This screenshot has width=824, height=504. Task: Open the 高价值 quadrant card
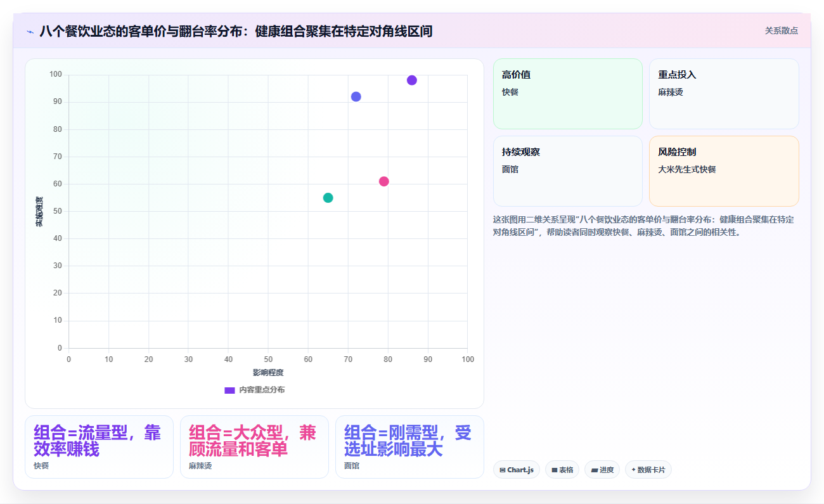(x=568, y=94)
